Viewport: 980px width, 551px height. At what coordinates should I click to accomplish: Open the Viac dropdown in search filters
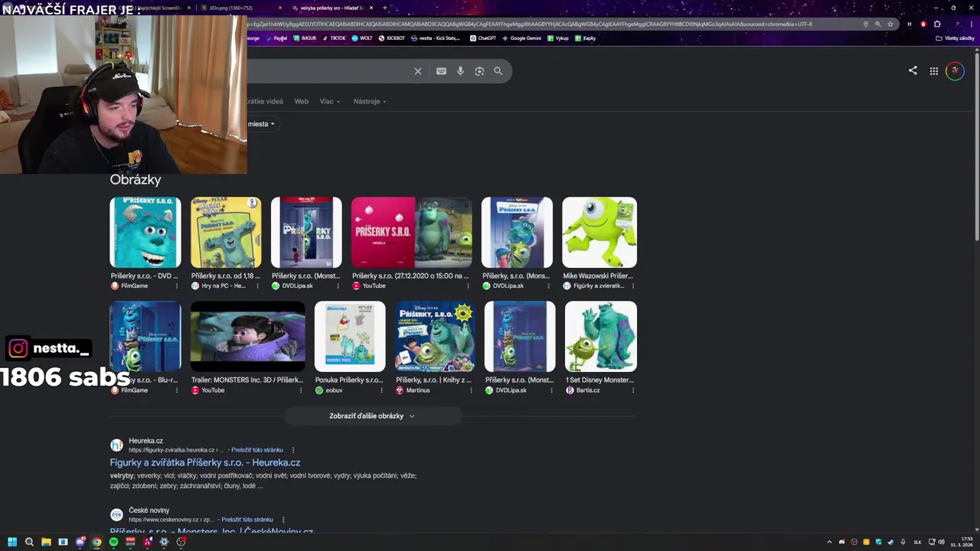click(330, 101)
